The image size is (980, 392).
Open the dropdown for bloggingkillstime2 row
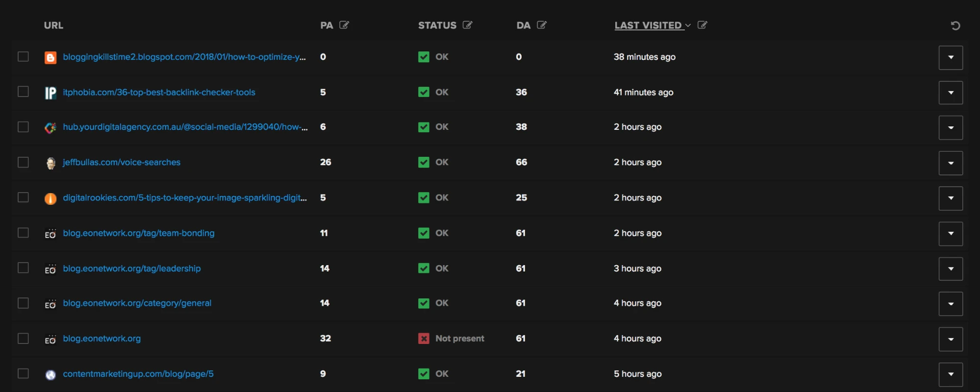coord(951,57)
